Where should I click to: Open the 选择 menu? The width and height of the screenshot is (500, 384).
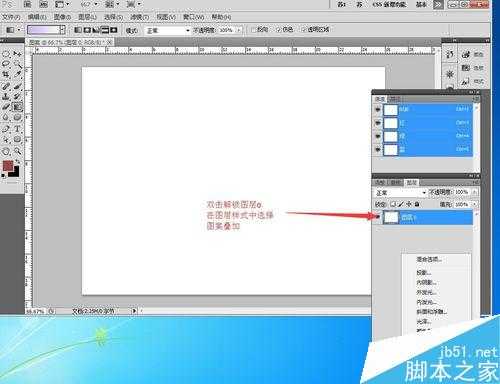(113, 17)
